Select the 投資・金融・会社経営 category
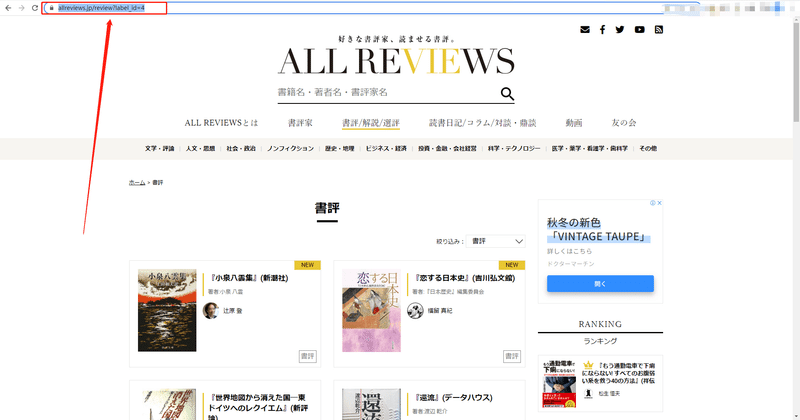 (x=447, y=149)
